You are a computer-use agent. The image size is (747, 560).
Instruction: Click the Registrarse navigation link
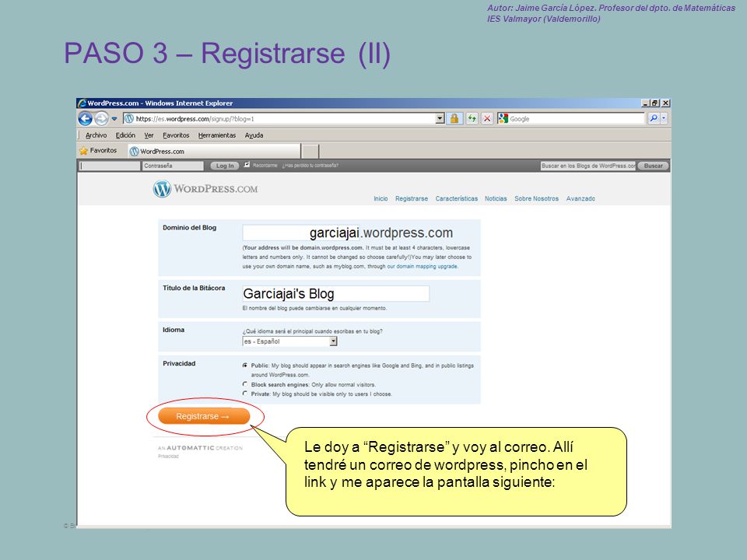coord(412,198)
